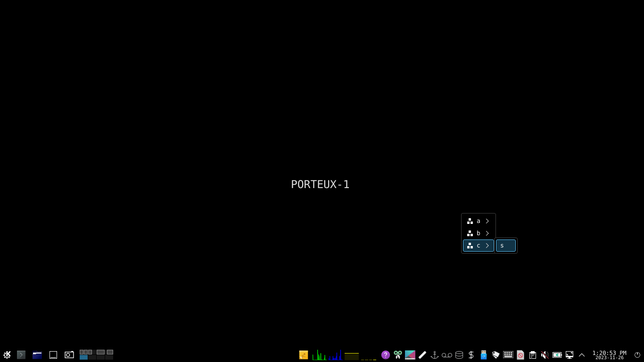644x362 pixels.
Task: Open the keyboard layout tray icon
Action: pyautogui.click(x=508, y=354)
